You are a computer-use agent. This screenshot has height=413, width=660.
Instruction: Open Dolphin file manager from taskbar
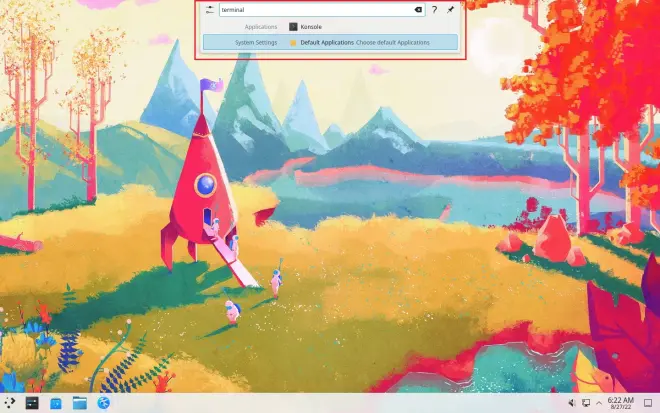(80, 403)
